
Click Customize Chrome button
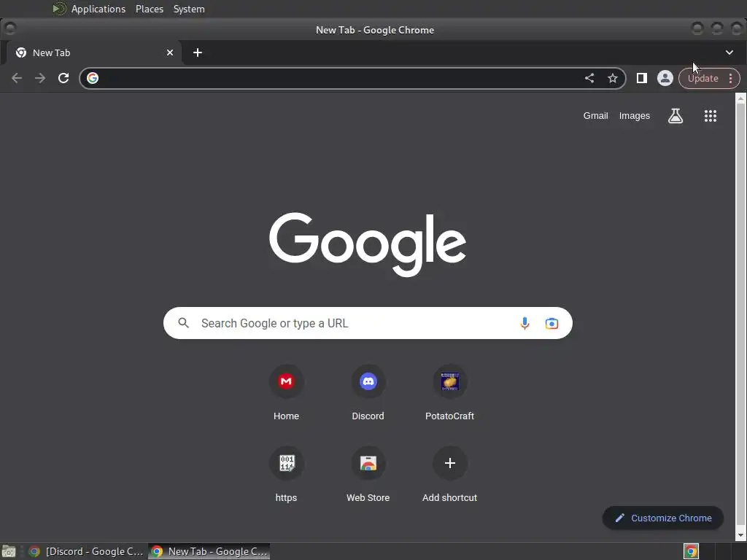[x=662, y=518]
